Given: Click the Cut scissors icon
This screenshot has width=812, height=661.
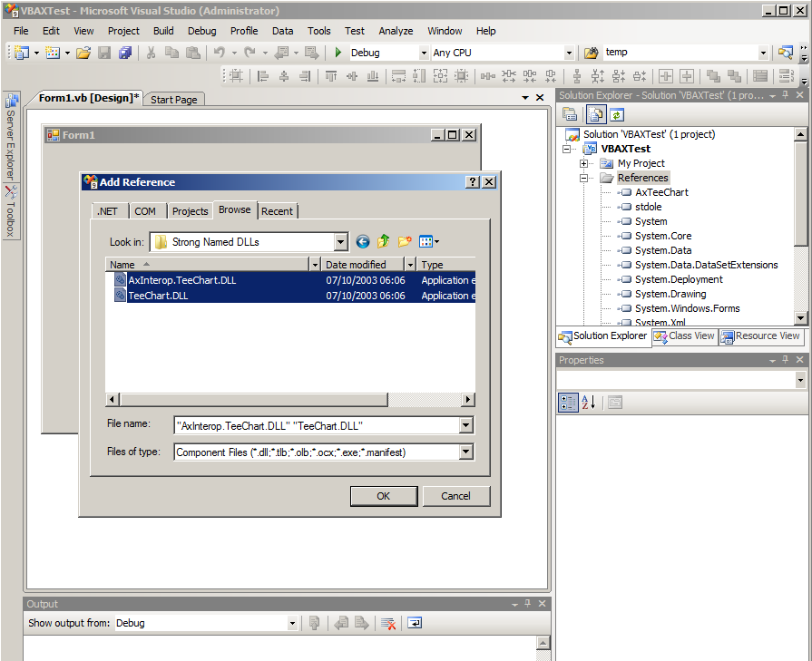Looking at the screenshot, I should point(151,53).
